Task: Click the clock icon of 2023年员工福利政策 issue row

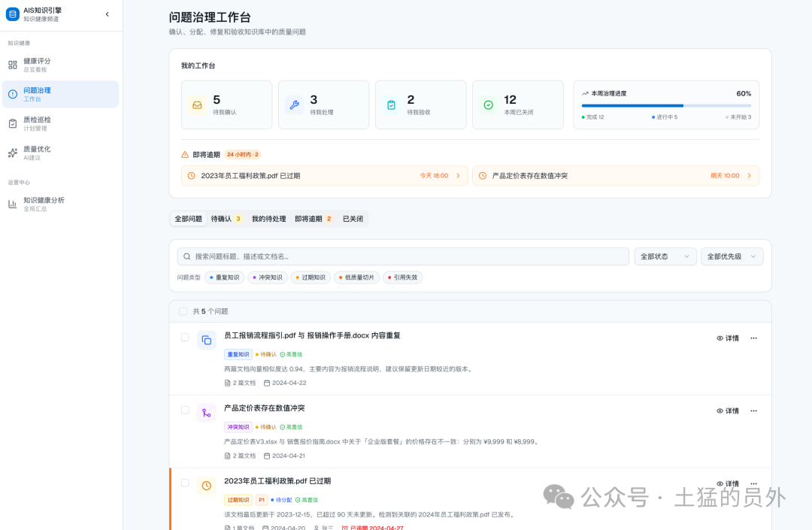Action: point(207,486)
